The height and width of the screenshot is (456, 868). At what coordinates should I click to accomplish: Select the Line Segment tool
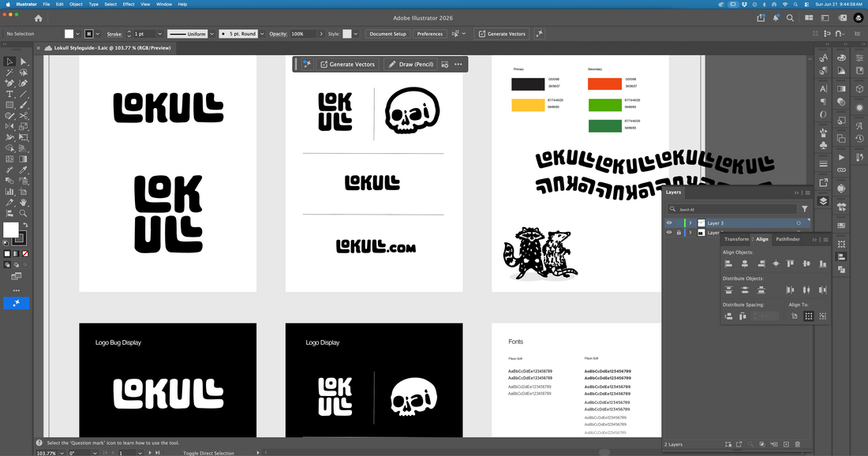(23, 94)
